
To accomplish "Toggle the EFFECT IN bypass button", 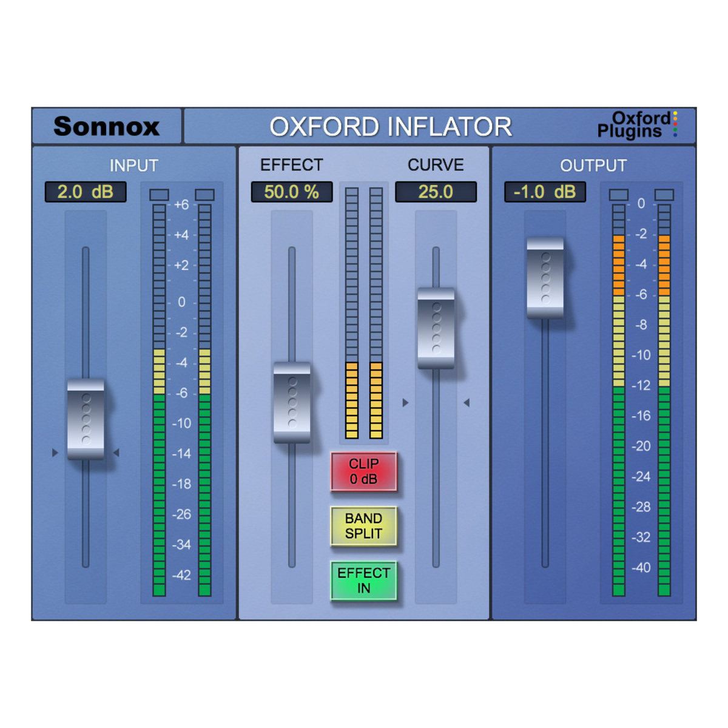I will 363,581.
